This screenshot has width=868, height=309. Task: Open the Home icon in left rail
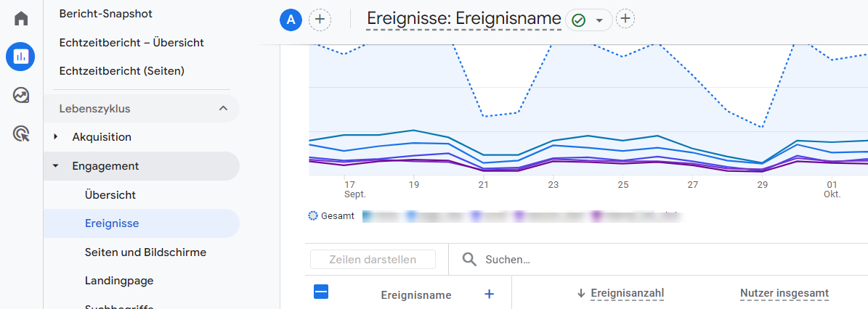tap(21, 19)
